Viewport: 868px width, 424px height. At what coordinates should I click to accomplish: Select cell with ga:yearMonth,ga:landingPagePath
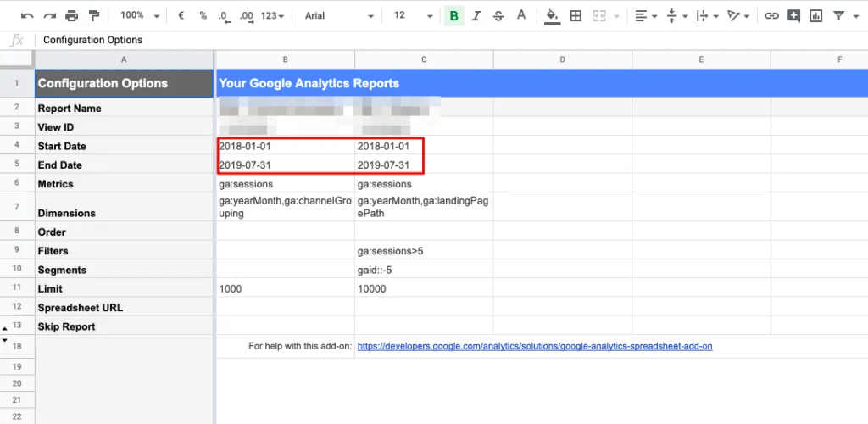click(x=424, y=207)
